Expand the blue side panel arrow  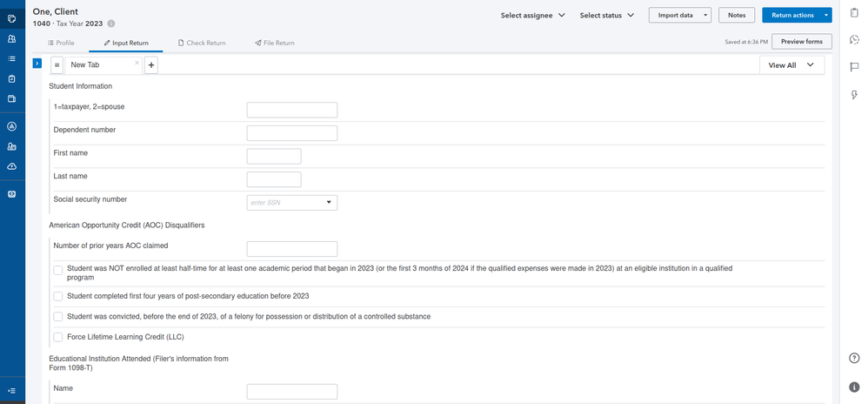pos(37,64)
